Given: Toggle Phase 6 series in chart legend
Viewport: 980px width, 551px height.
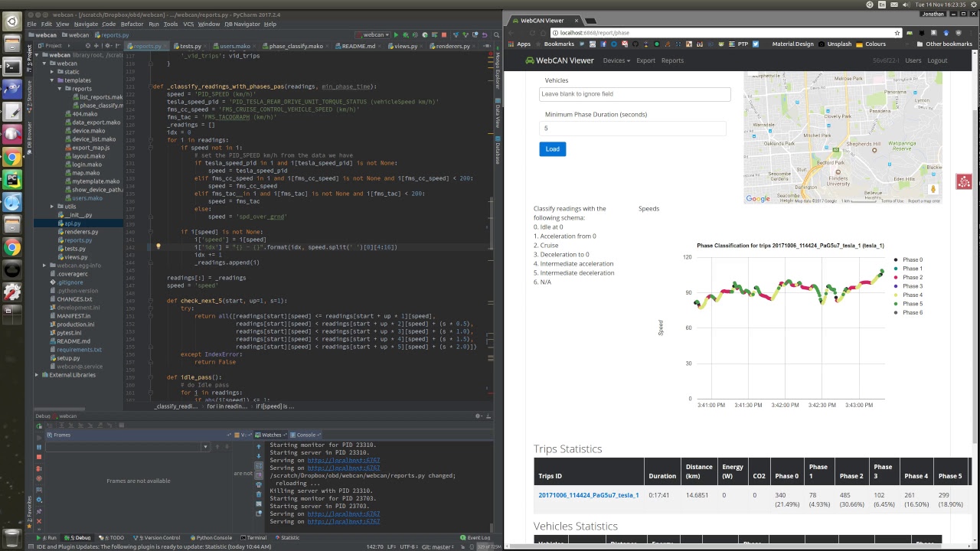Looking at the screenshot, I should click(x=908, y=313).
